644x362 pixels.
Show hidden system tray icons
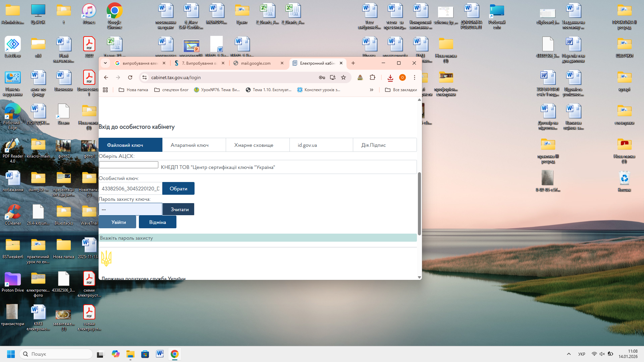pos(569,354)
